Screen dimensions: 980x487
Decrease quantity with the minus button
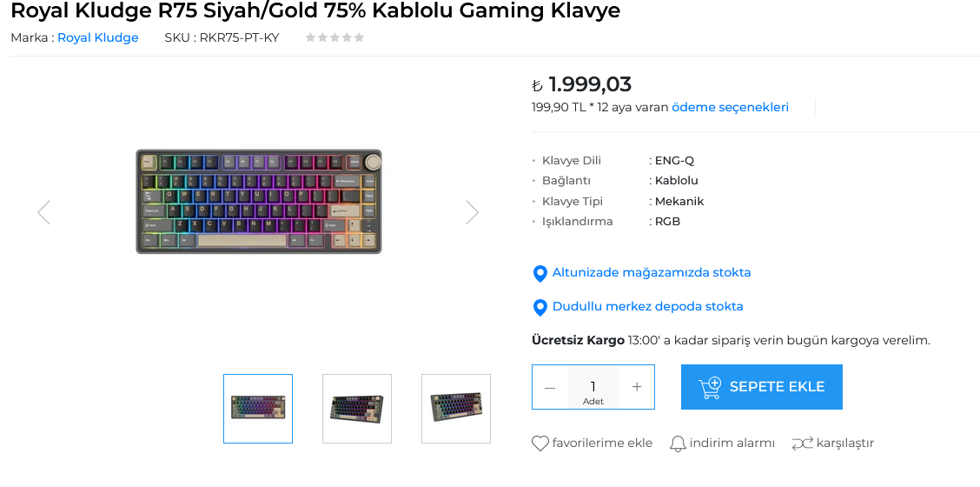pos(550,388)
